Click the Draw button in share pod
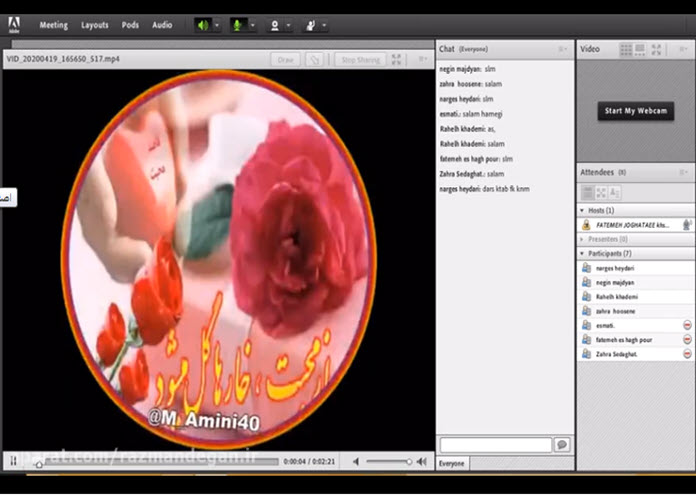Viewport: 696px width, 498px height. pos(285,60)
